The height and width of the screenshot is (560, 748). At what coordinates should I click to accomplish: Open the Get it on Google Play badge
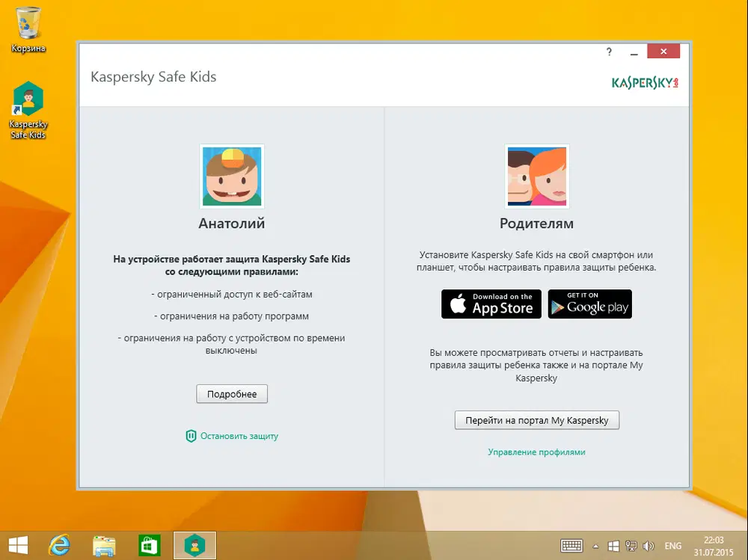pyautogui.click(x=589, y=304)
